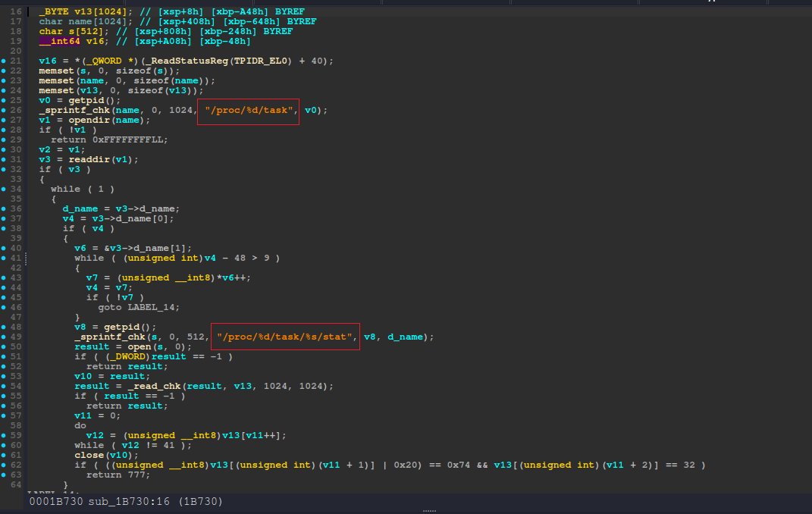Click v10 = result assignment

113,376
